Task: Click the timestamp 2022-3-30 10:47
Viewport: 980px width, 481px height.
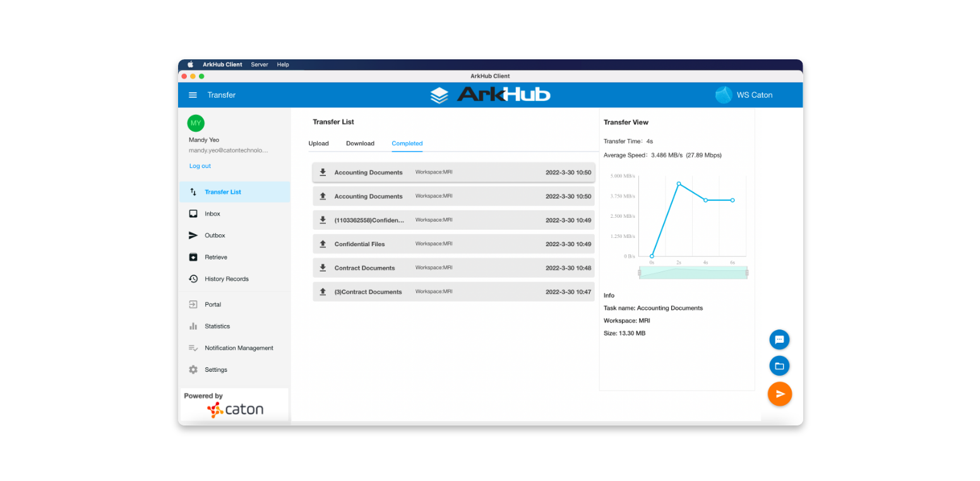Action: [568, 292]
